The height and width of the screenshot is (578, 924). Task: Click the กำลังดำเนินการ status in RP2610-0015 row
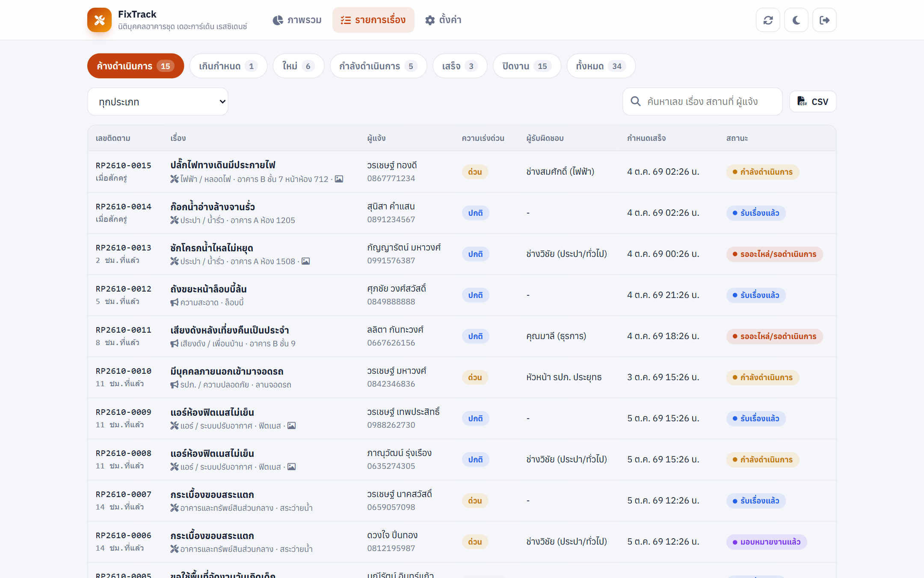point(763,172)
